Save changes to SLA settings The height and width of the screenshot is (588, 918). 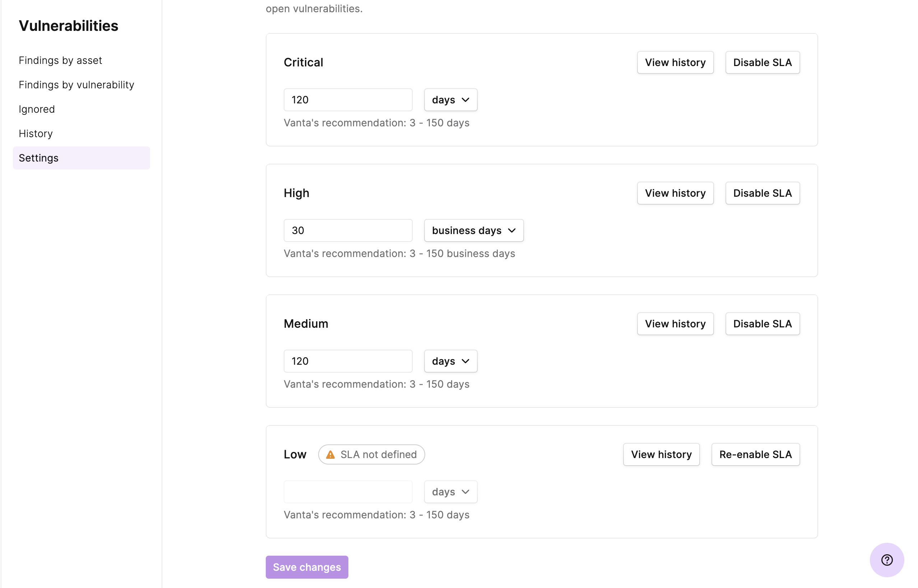pyautogui.click(x=307, y=567)
